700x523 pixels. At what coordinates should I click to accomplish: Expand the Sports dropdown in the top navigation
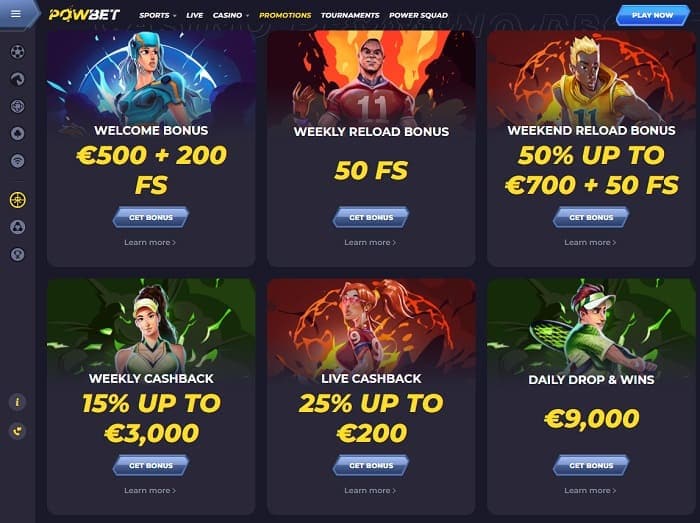[158, 15]
